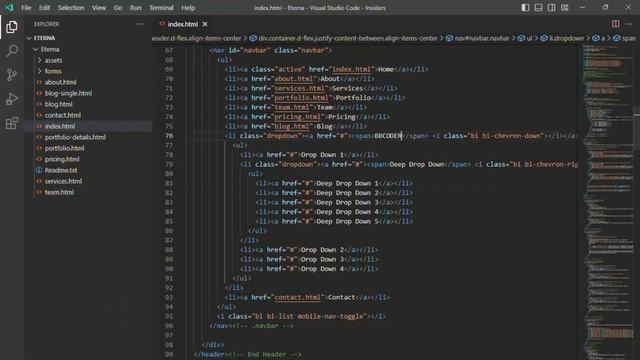Open portfolio.html in the explorer
The width and height of the screenshot is (640, 360).
coord(64,148)
